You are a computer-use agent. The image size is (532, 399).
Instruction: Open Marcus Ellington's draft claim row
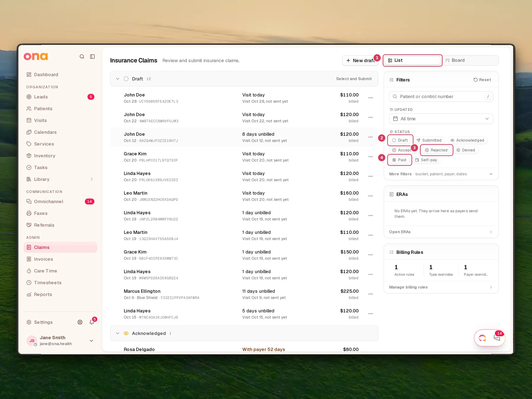[x=244, y=294]
